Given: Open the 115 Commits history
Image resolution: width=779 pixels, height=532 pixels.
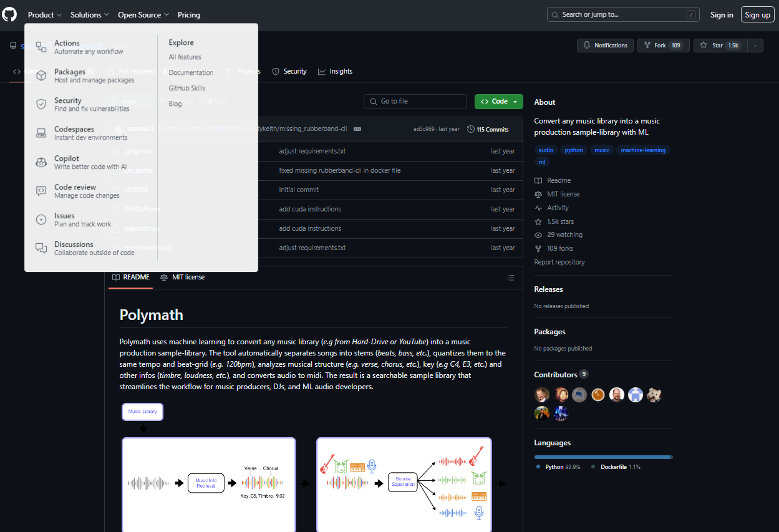Looking at the screenshot, I should tap(488, 129).
